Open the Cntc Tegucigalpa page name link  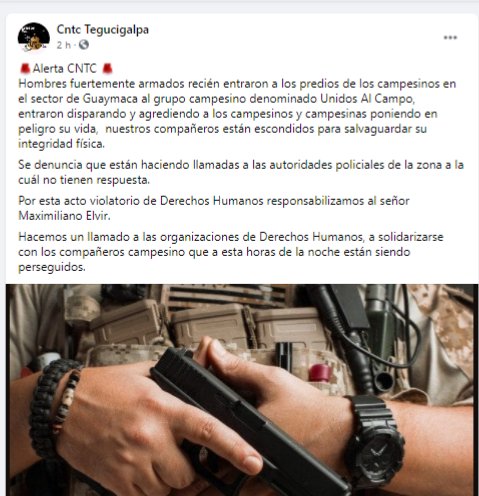103,30
